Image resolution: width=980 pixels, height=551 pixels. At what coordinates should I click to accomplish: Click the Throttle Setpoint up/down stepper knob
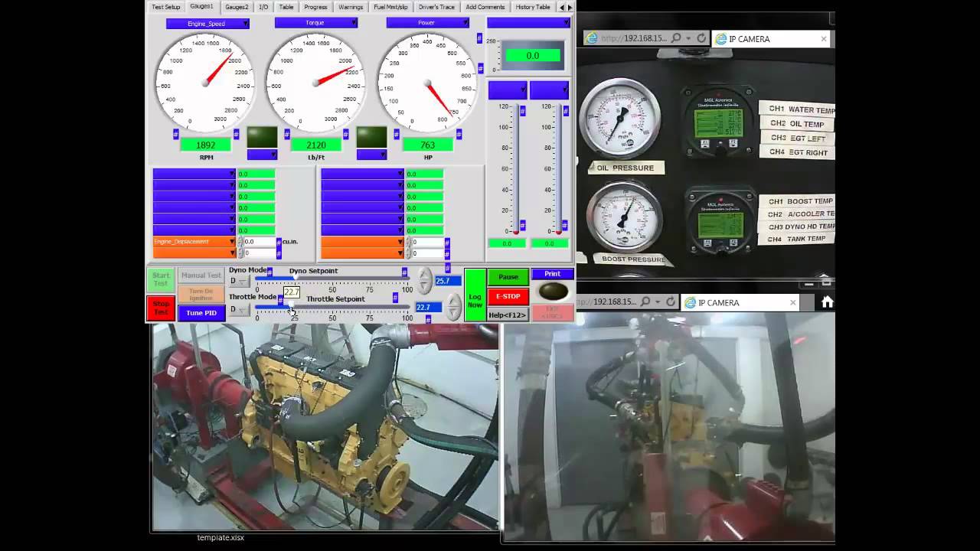point(454,306)
